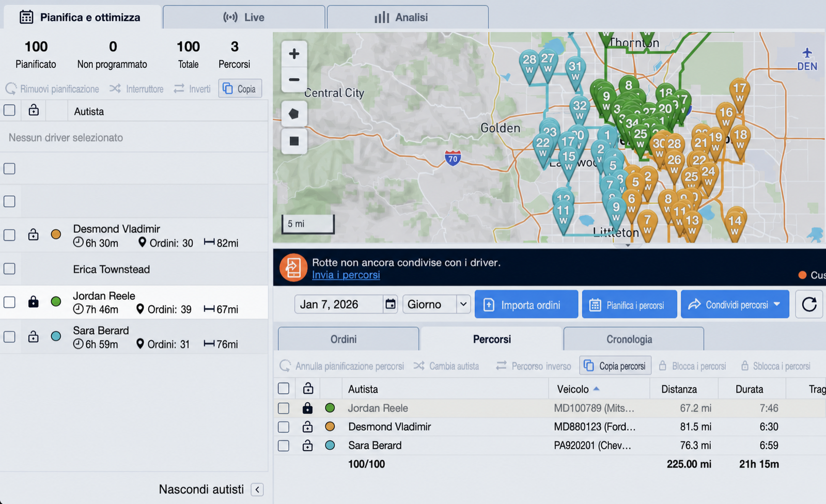Click the DEN airport marker on map
826x504 pixels.
(x=807, y=59)
